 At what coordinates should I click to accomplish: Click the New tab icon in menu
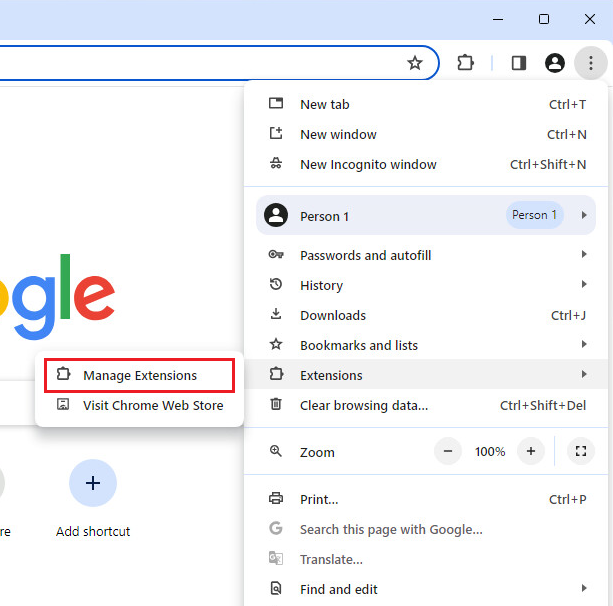click(276, 104)
